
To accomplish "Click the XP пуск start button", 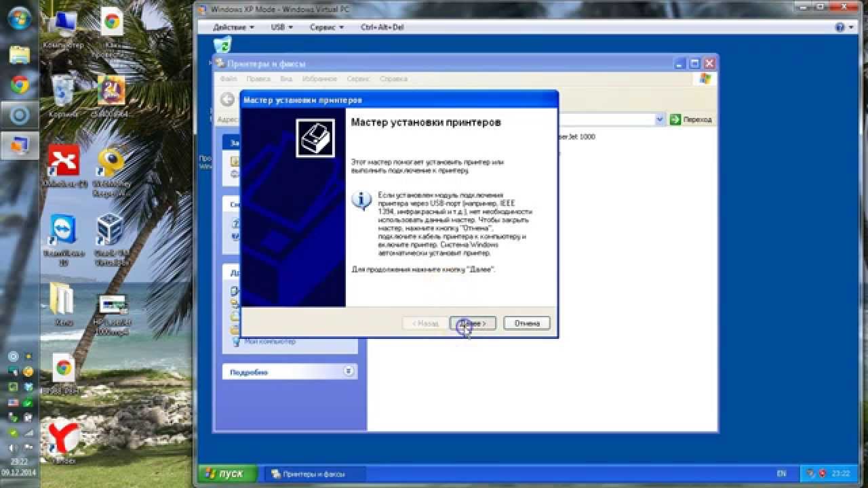I will click(228, 473).
